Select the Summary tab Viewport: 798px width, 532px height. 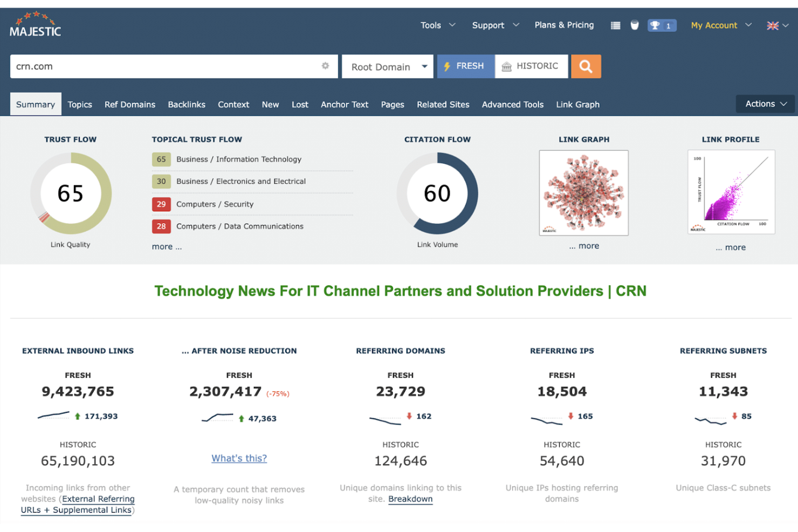(36, 105)
